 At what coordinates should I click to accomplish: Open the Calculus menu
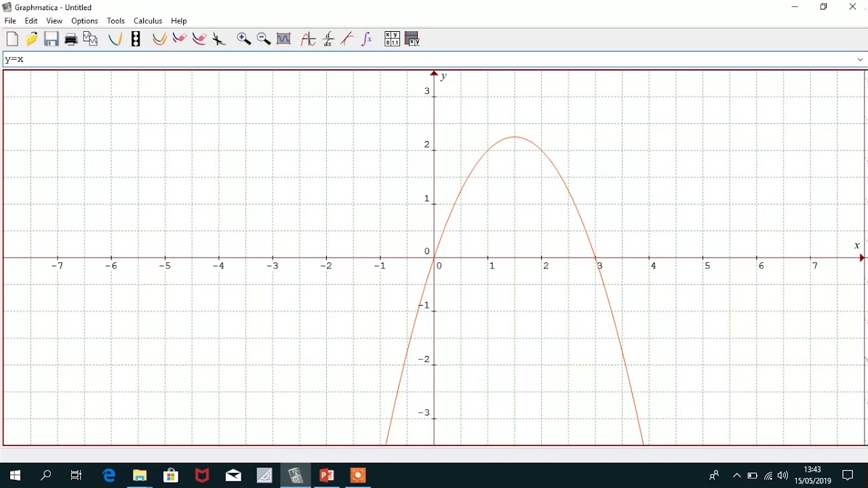coord(148,21)
